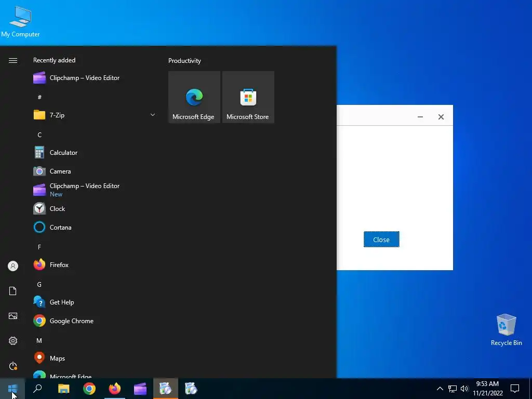Open the Start menu hamburger expand icon
This screenshot has height=399, width=532.
[x=13, y=60]
